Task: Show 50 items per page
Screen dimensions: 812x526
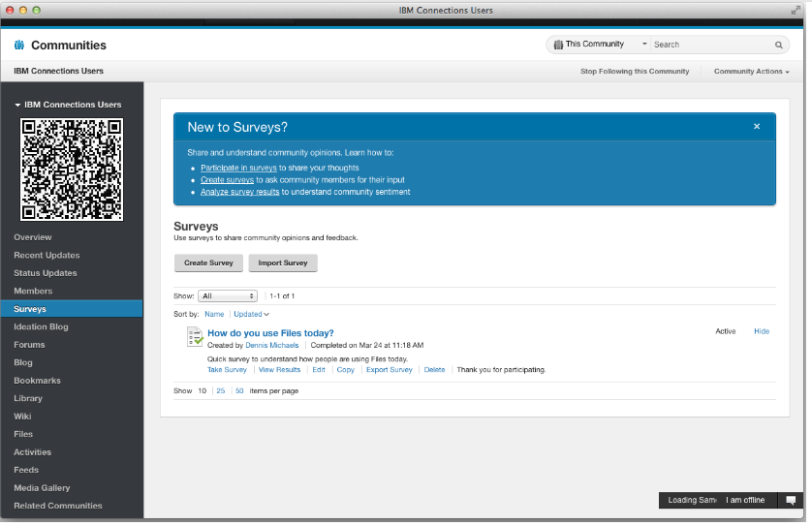Action: 239,391
